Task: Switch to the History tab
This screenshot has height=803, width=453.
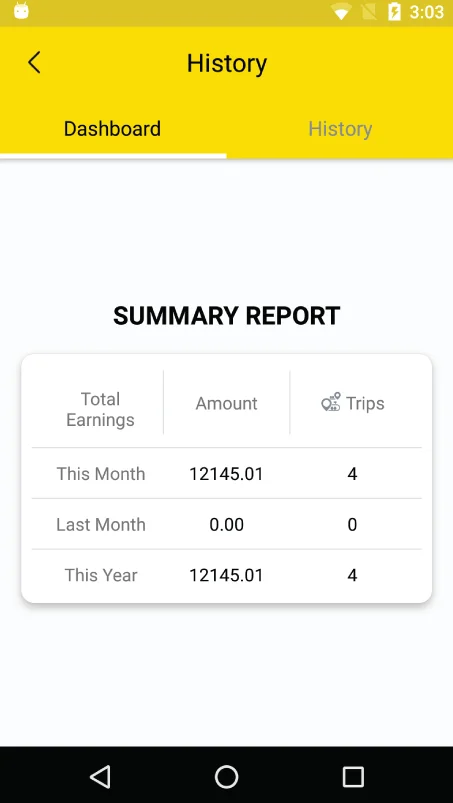Action: pos(340,129)
